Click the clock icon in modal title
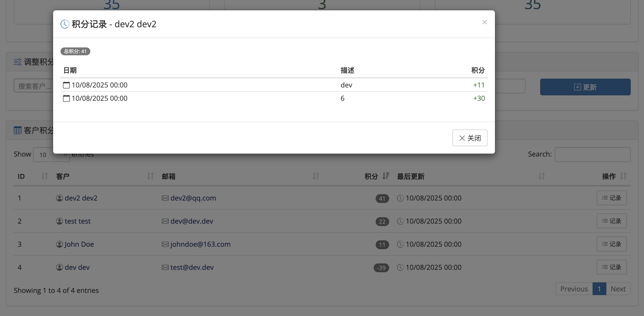The image size is (644, 316). click(65, 24)
